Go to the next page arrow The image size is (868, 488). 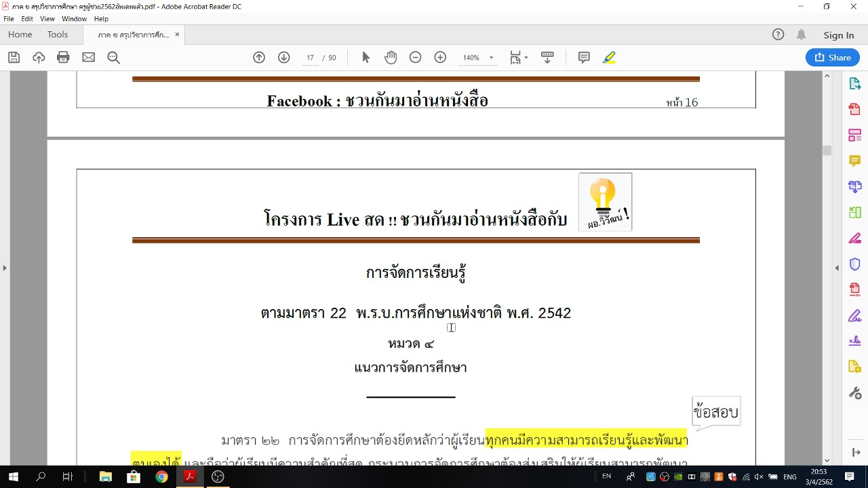point(284,58)
